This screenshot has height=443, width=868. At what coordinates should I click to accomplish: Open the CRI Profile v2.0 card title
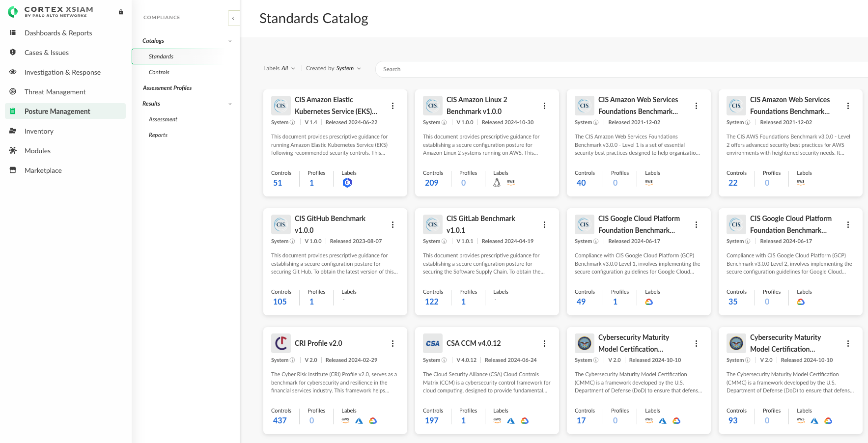(318, 343)
